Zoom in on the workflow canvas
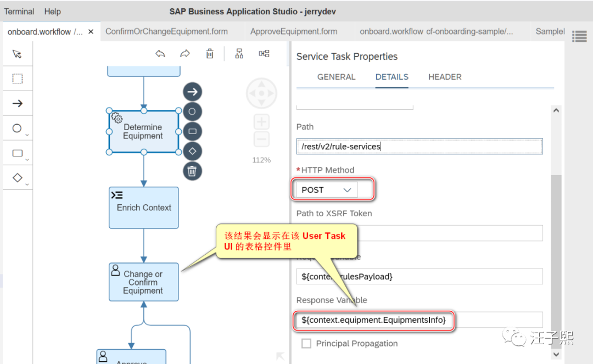The image size is (593, 364). click(x=261, y=122)
